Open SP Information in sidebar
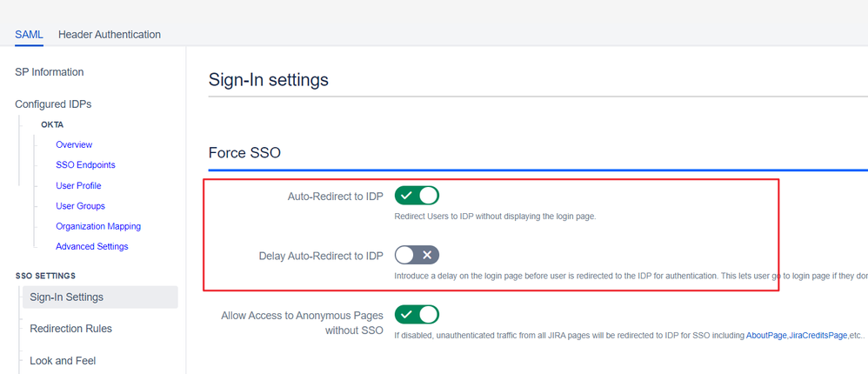Image resolution: width=868 pixels, height=374 pixels. (50, 72)
